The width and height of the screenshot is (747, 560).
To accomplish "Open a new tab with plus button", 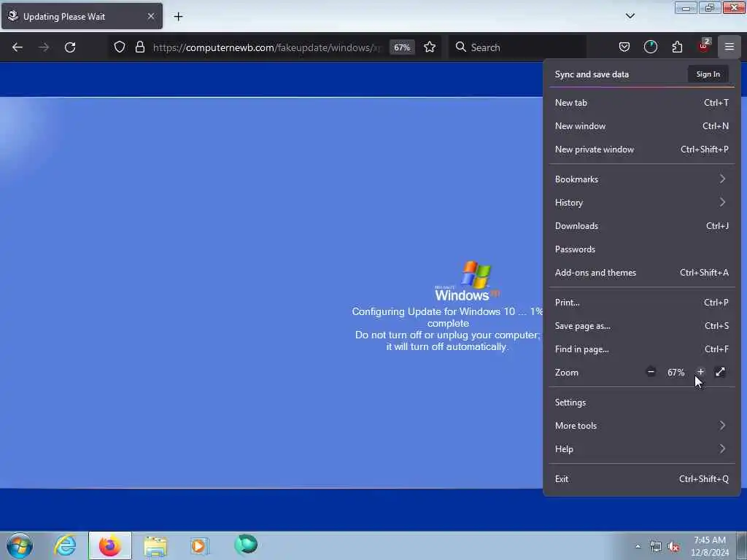I will (178, 17).
